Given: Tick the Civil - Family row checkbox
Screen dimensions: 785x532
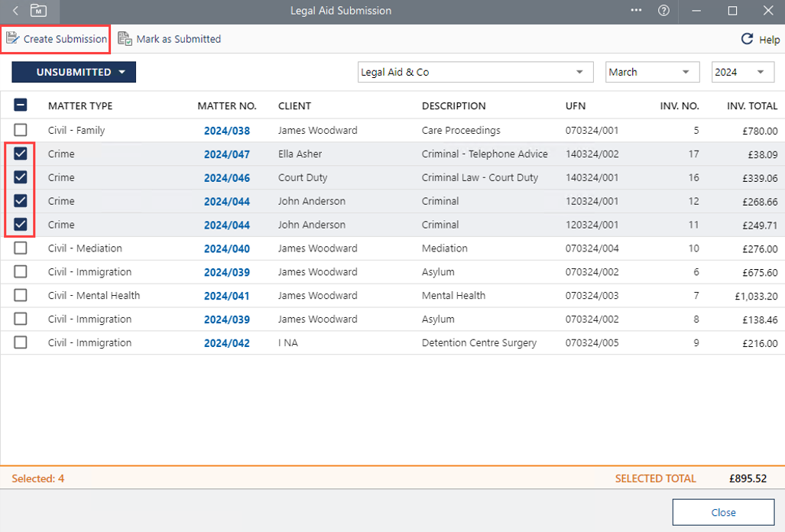Looking at the screenshot, I should click(x=21, y=130).
